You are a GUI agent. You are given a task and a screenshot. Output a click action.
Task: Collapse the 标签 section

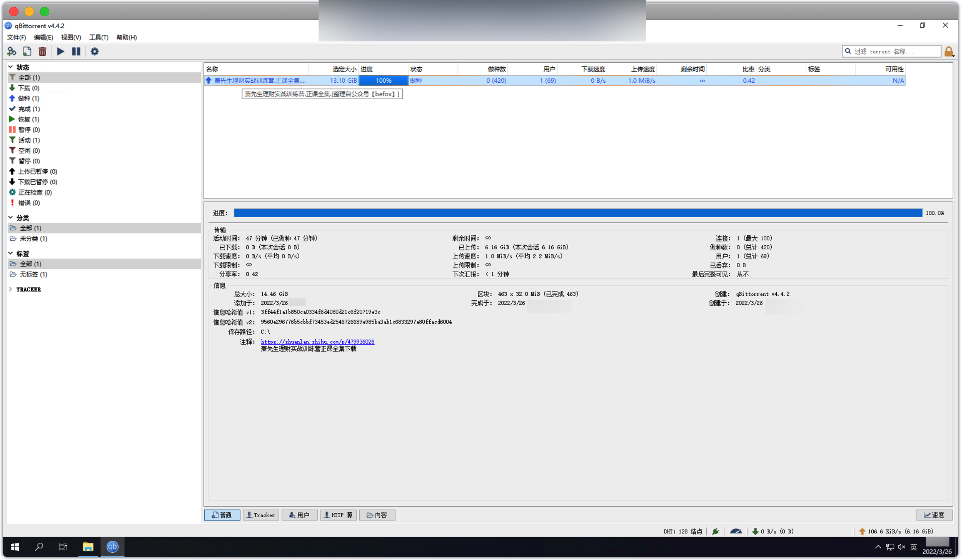click(x=11, y=253)
